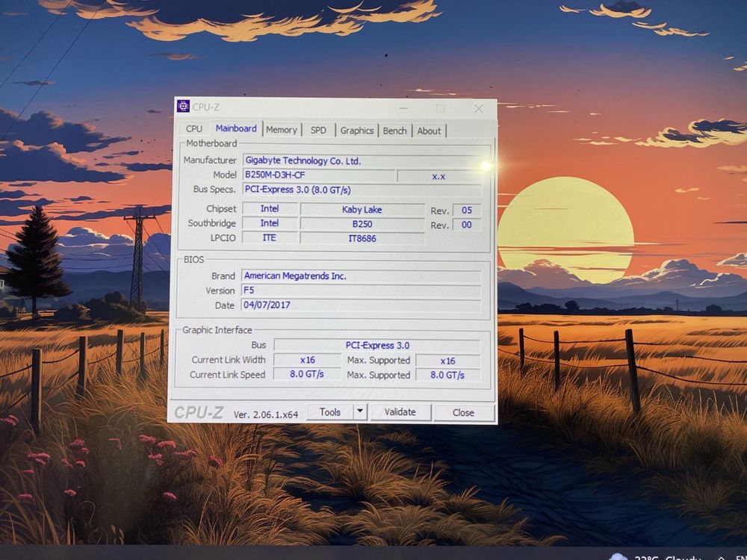Click the Tools button

click(x=330, y=412)
